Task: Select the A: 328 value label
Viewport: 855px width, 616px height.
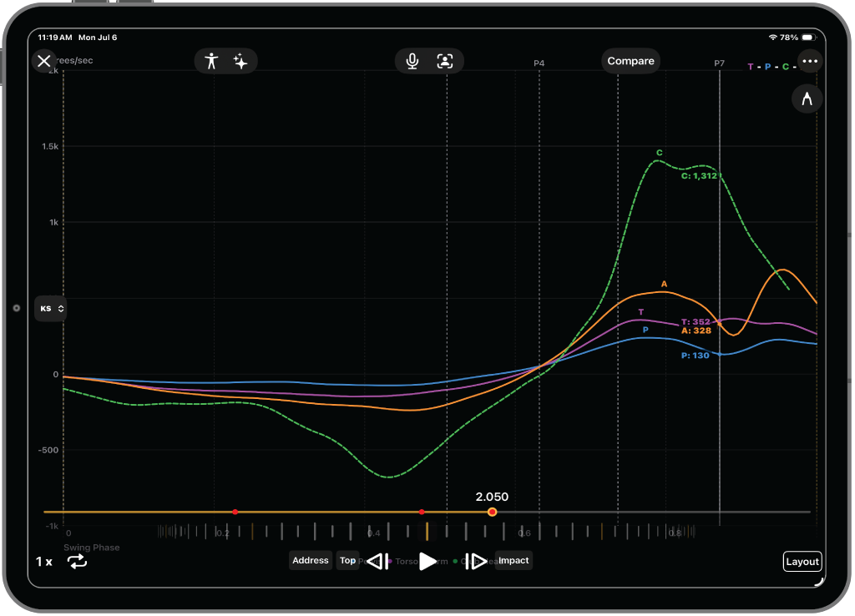Action: [x=696, y=331]
